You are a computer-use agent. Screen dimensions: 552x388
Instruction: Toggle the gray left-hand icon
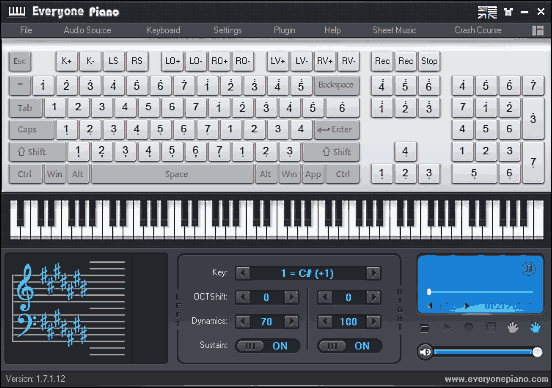pyautogui.click(x=513, y=328)
